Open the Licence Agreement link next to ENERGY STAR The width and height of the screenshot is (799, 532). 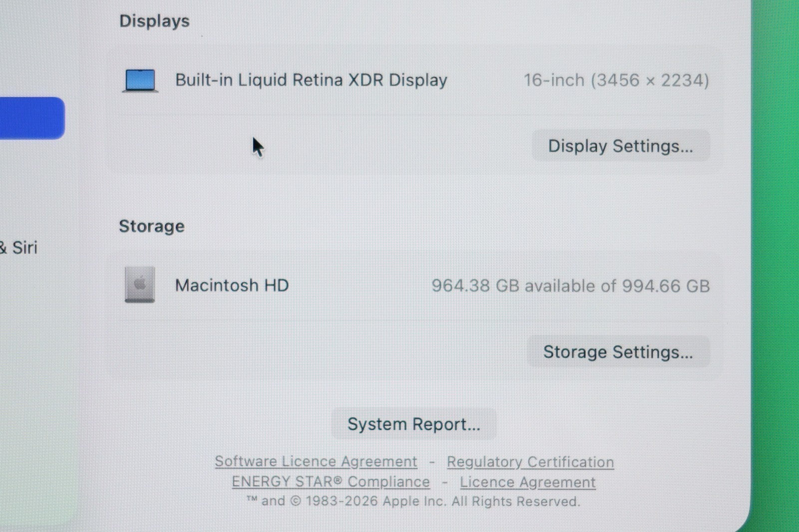[x=528, y=483]
